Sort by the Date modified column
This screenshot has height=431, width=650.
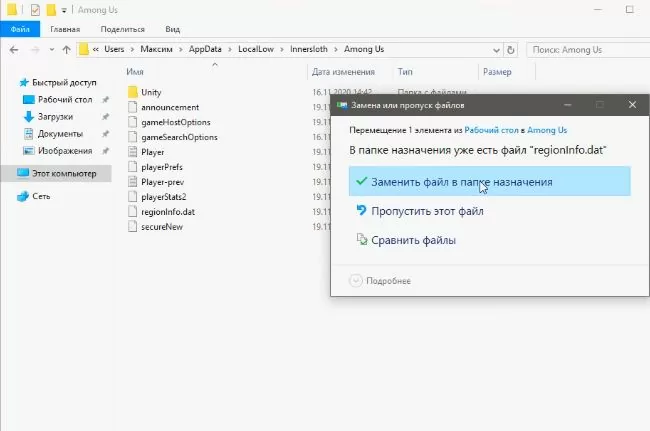pyautogui.click(x=345, y=72)
